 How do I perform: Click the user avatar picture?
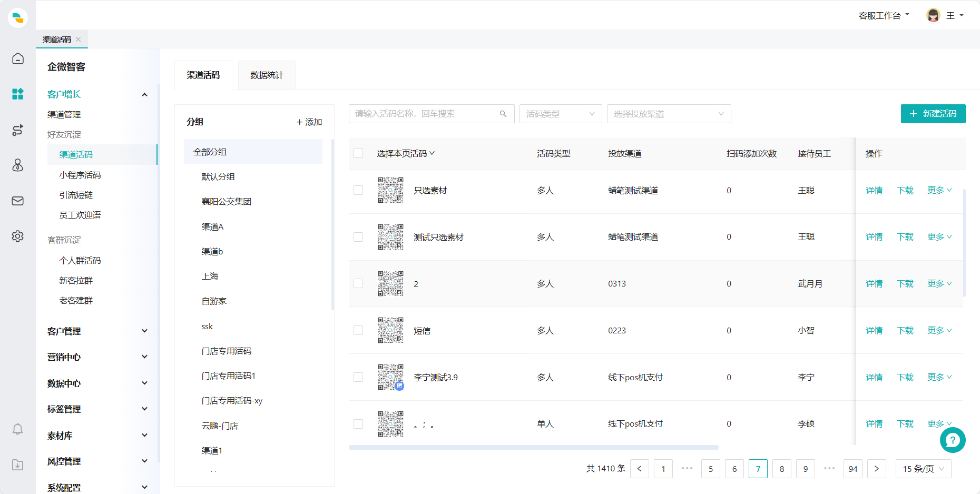click(933, 15)
